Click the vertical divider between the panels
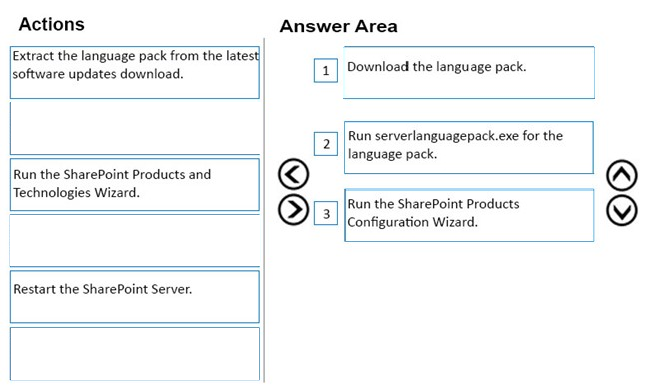646x390 pixels. (264, 210)
